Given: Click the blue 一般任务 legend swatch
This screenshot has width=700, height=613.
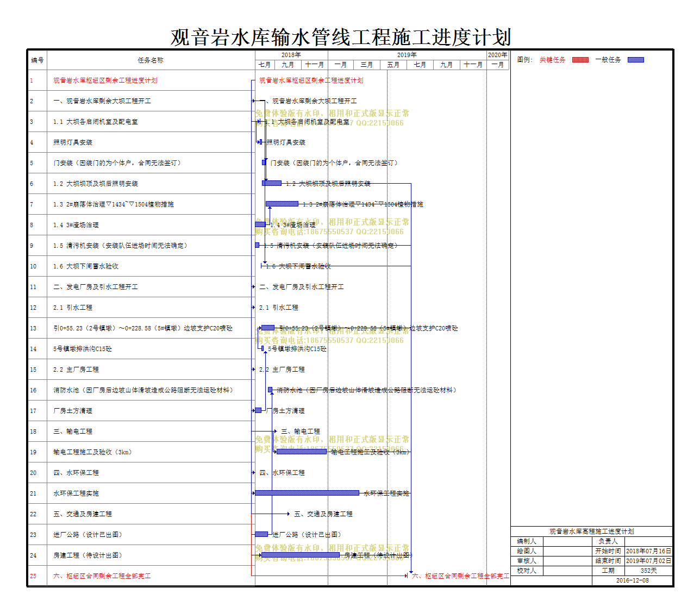Looking at the screenshot, I should tap(635, 60).
